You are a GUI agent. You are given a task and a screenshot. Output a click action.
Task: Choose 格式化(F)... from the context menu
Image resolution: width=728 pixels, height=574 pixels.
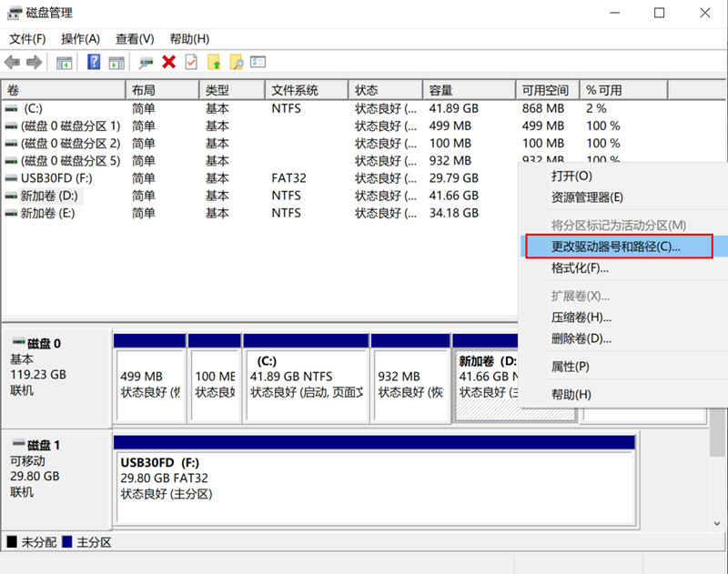click(x=580, y=268)
